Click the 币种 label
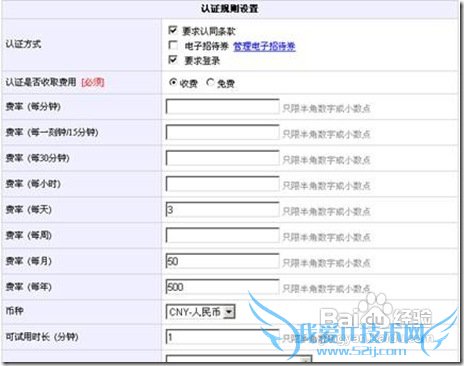 pyautogui.click(x=14, y=311)
